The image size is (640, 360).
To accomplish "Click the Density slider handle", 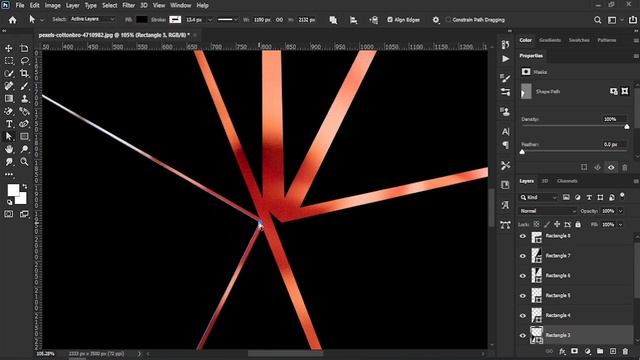I will pos(627,127).
